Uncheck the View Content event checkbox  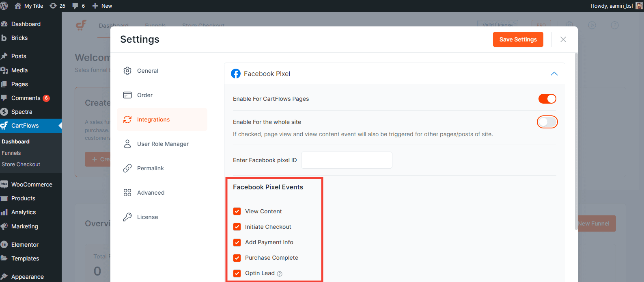pyautogui.click(x=237, y=211)
